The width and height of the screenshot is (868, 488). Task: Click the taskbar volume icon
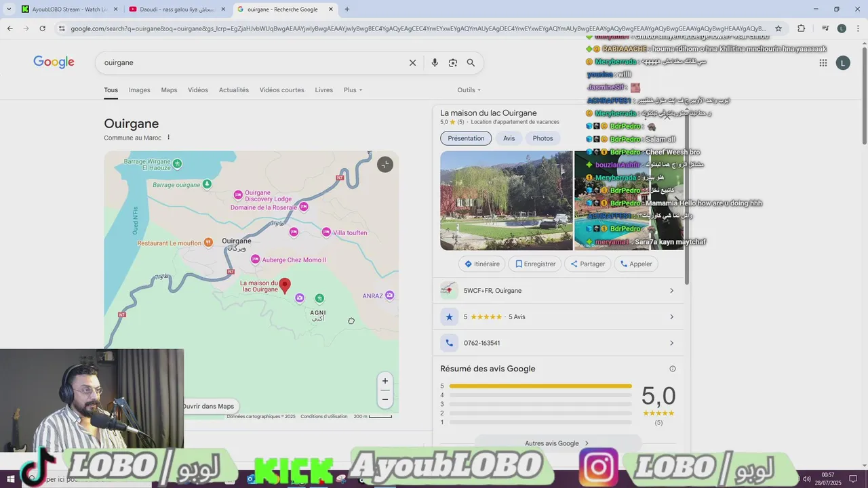coord(807,479)
